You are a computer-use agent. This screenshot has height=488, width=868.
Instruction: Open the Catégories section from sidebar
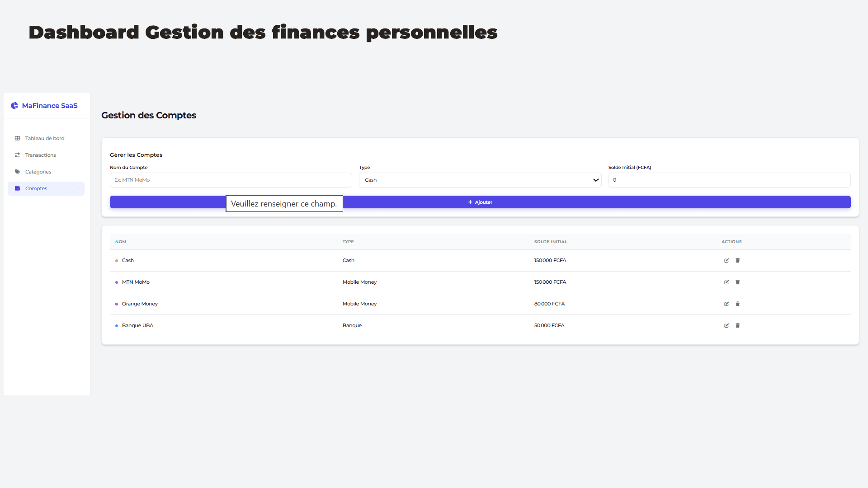38,172
